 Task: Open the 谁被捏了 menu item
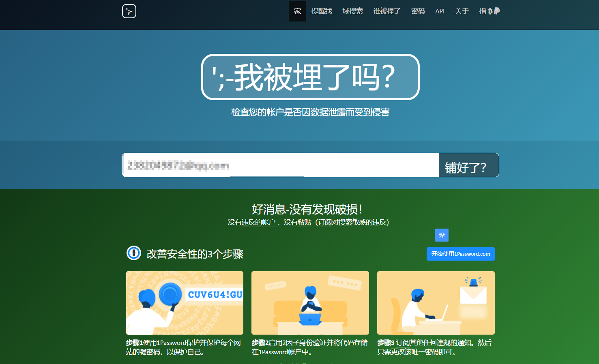pos(387,11)
